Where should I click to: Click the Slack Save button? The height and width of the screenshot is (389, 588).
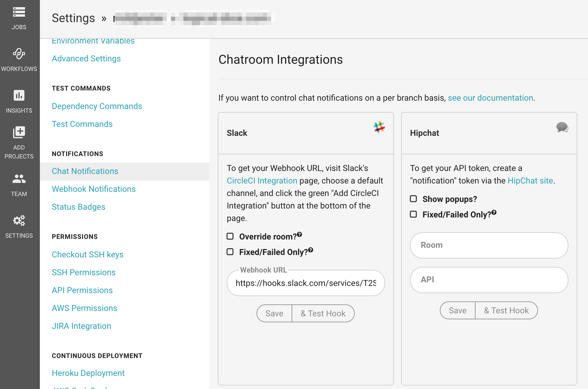click(x=274, y=313)
